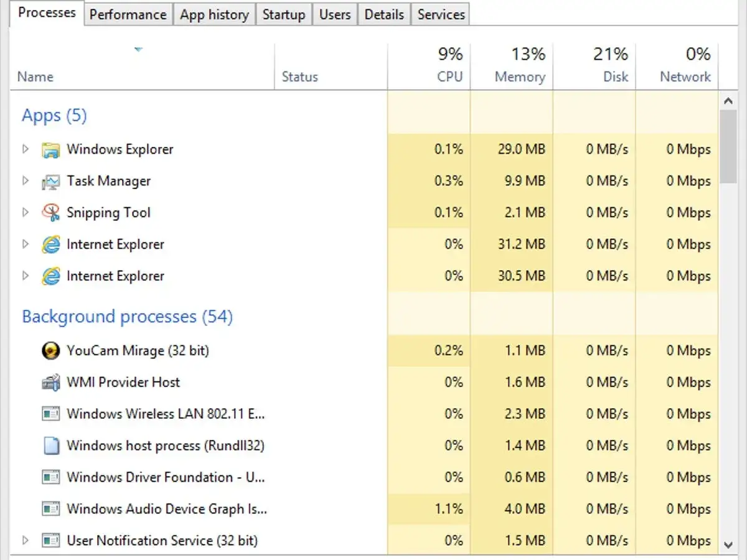Click Task Manager's 0 Mbps network value

click(688, 181)
